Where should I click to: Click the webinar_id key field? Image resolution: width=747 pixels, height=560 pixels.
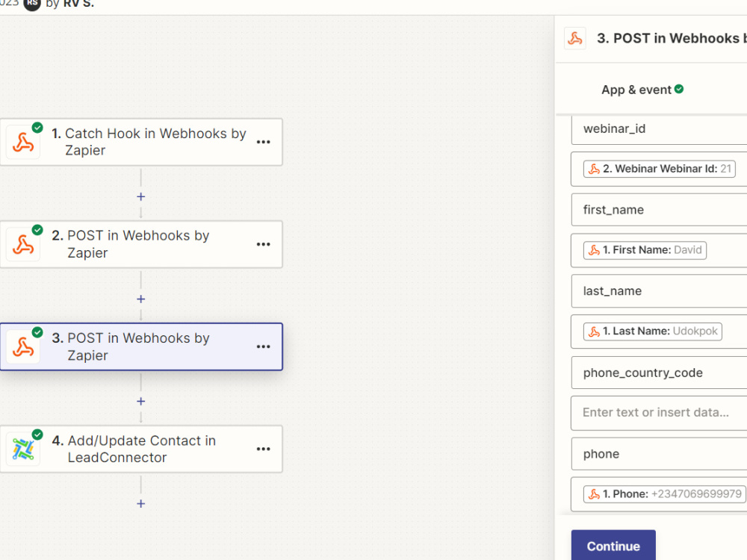(x=660, y=128)
